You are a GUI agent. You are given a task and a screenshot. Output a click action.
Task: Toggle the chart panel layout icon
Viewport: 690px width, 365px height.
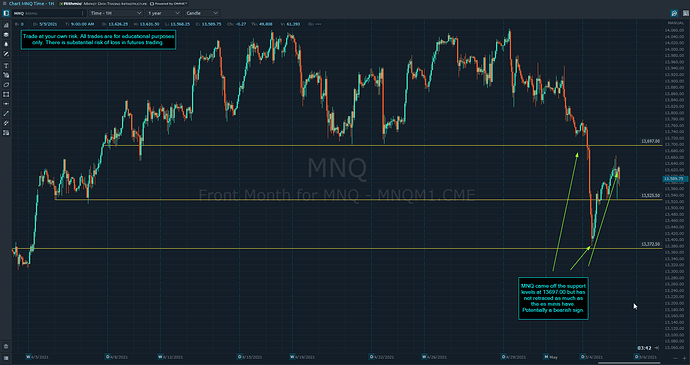[6, 13]
